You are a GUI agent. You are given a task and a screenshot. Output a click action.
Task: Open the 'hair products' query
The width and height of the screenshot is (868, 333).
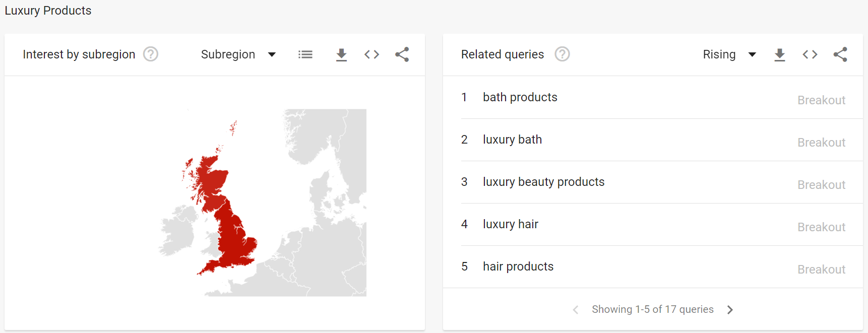pos(518,267)
